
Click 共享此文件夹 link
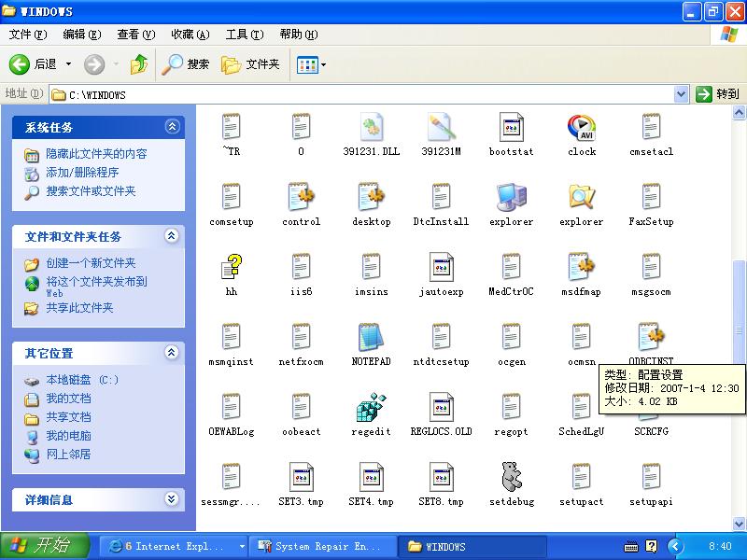click(x=79, y=308)
